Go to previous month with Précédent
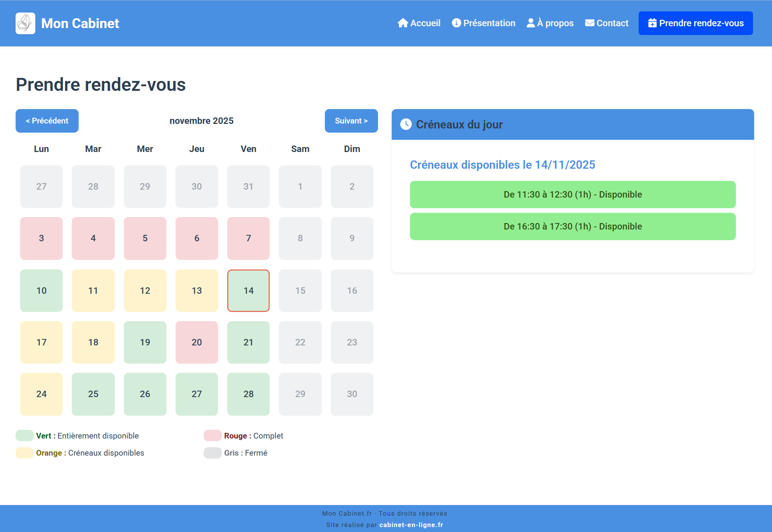772x532 pixels. [x=47, y=121]
